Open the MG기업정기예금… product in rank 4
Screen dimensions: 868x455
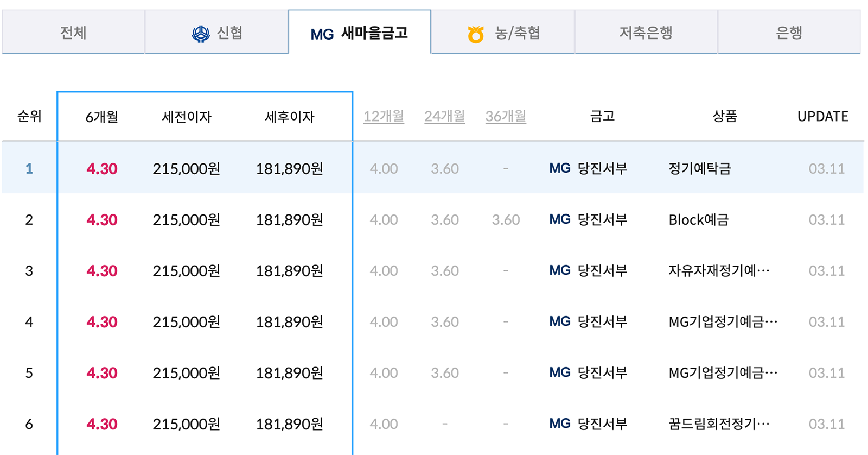[723, 321]
